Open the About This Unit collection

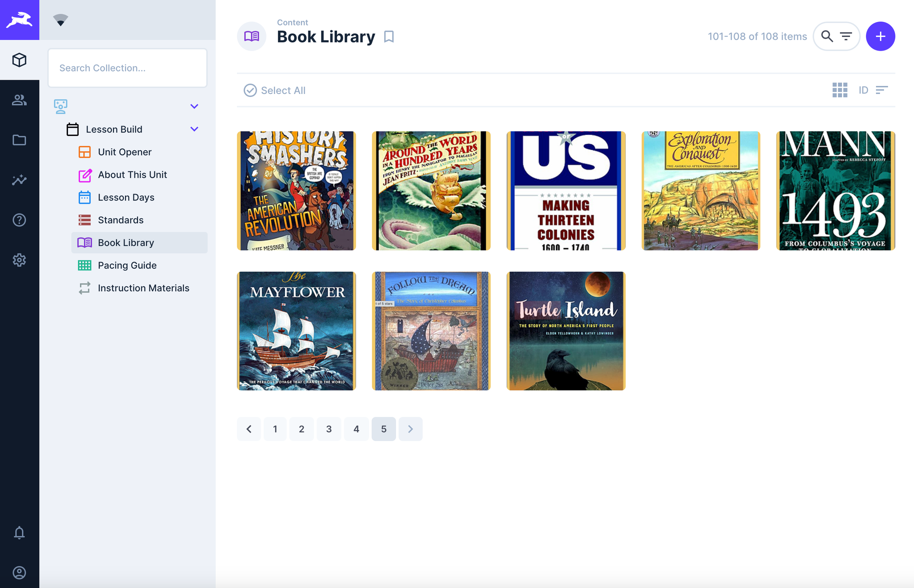pyautogui.click(x=132, y=174)
